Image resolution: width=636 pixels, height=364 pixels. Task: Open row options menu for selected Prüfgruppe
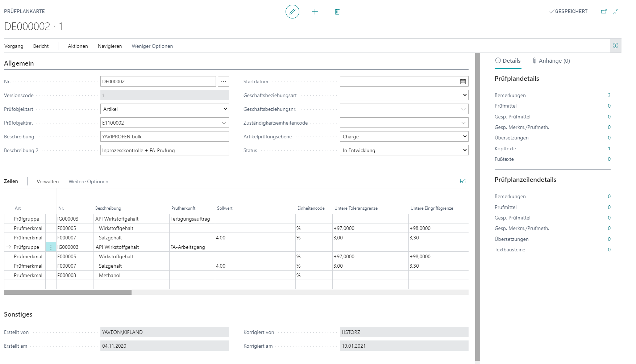coord(51,247)
